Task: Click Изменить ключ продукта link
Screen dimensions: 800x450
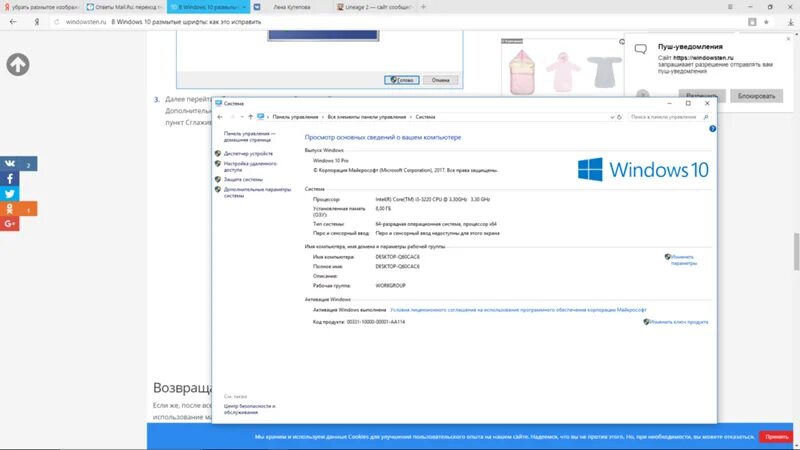Action: [x=679, y=322]
